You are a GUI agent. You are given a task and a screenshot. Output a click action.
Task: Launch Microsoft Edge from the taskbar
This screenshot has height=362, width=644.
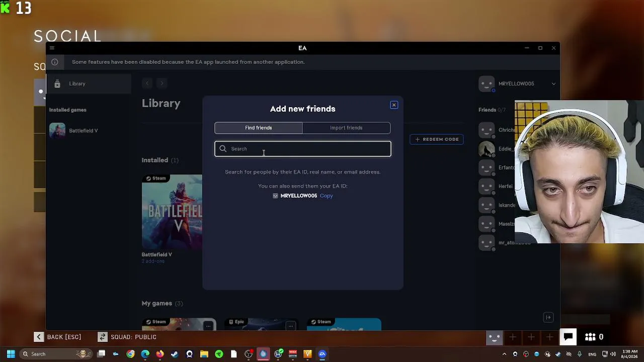point(145,354)
